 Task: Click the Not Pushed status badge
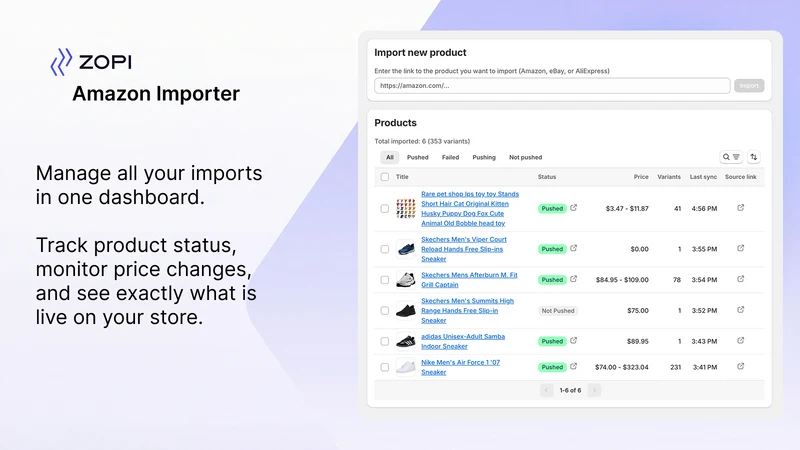558,311
